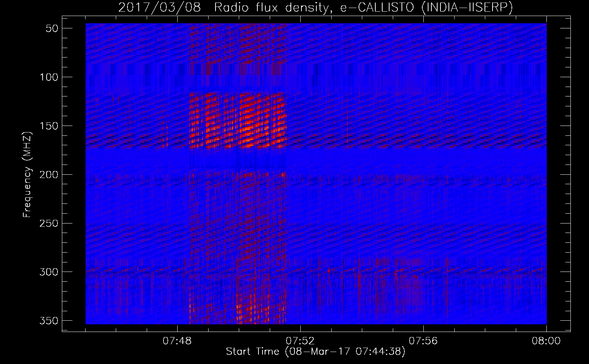This screenshot has width=589, height=364.
Task: Click the 100 frequency tick label
Action: [49, 77]
